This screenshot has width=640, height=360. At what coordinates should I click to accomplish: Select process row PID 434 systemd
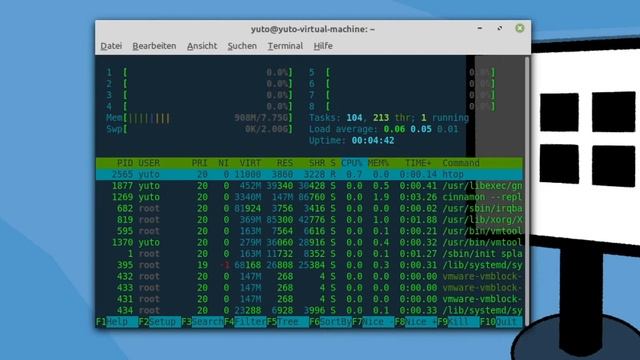pos(309,310)
